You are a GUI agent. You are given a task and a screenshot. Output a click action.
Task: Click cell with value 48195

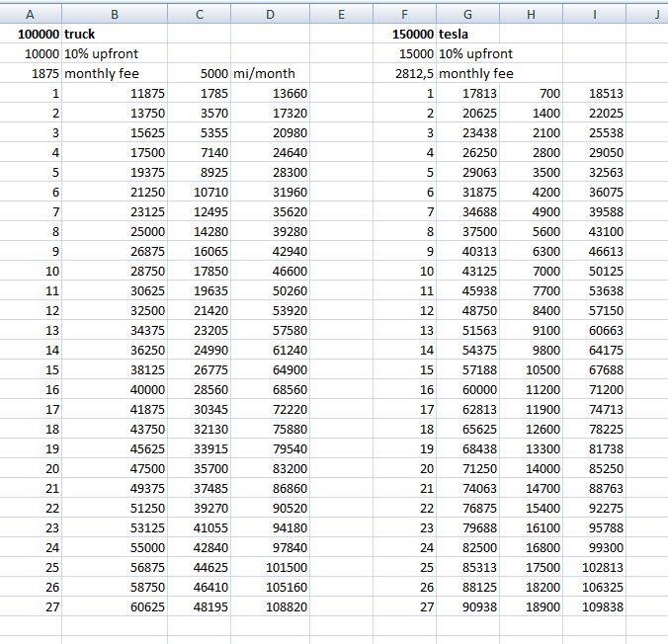pyautogui.click(x=199, y=606)
